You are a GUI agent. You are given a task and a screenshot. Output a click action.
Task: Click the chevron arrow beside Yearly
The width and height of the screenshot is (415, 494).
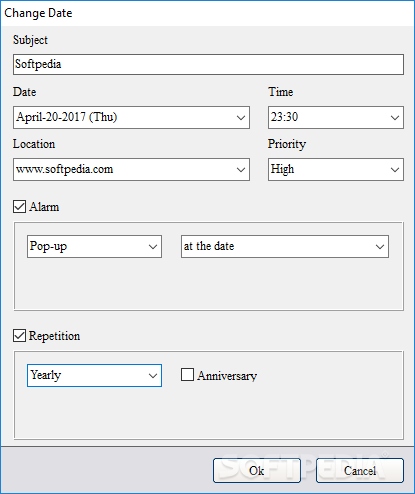point(153,376)
